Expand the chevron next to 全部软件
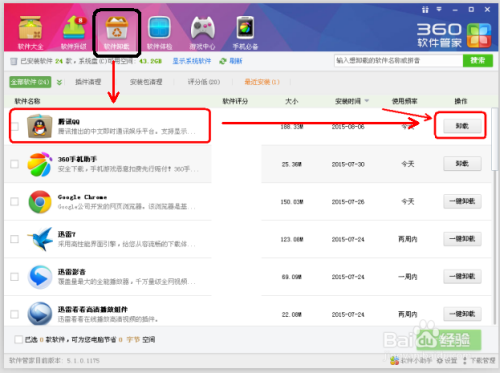Image resolution: width=500 pixels, height=373 pixels. tap(59, 82)
